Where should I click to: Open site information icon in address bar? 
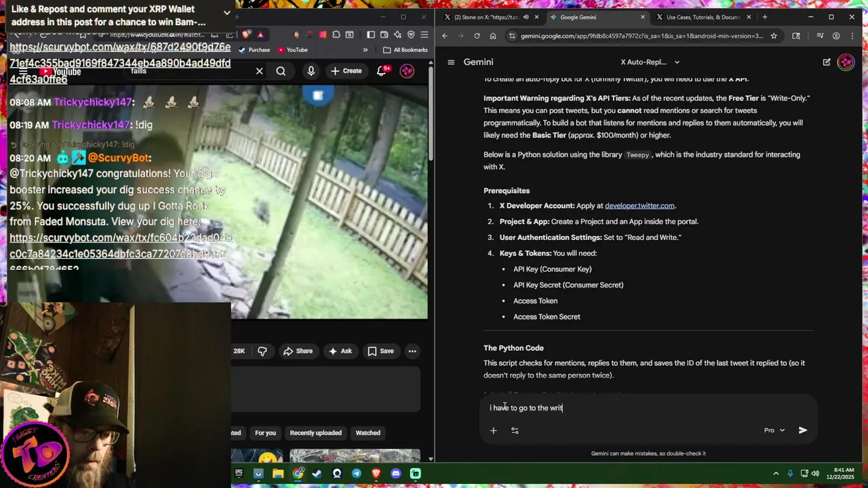512,36
